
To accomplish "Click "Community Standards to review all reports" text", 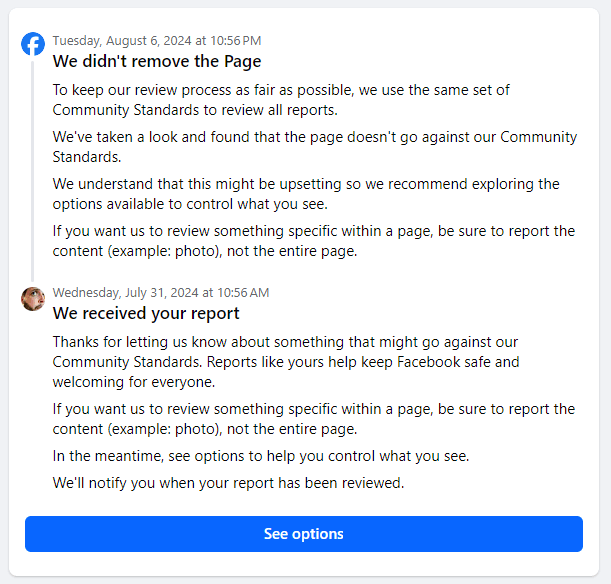I will [195, 109].
